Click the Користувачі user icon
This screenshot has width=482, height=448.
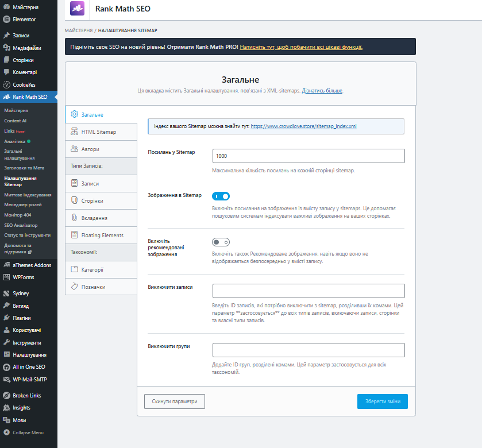click(x=6, y=330)
